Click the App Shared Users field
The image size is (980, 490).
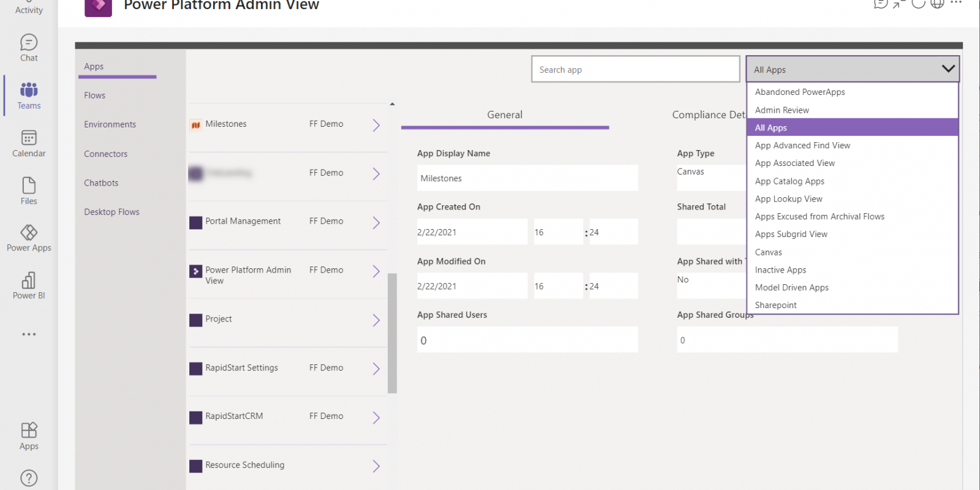click(x=527, y=339)
